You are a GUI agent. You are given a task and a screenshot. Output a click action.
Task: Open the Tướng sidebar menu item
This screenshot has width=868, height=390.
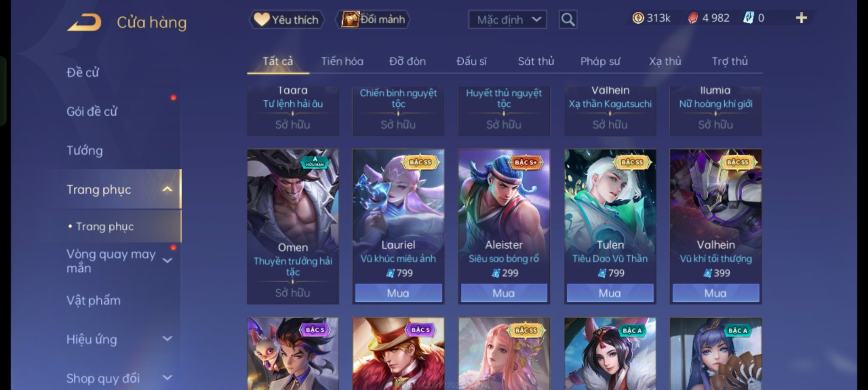[x=85, y=150]
